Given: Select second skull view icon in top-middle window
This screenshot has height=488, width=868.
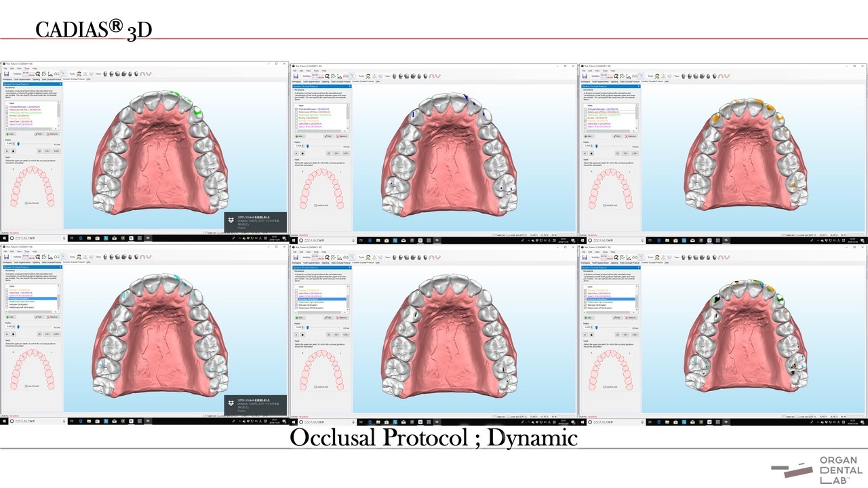Looking at the screenshot, I should (401, 76).
